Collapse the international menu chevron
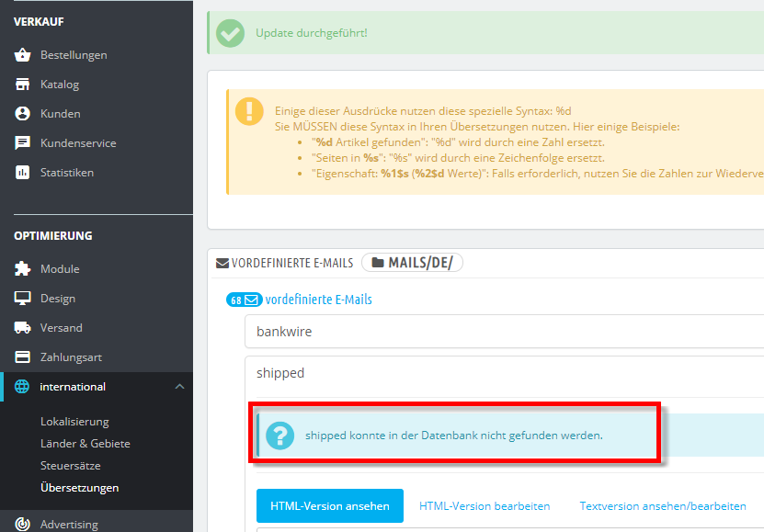The height and width of the screenshot is (532, 764). (x=179, y=387)
